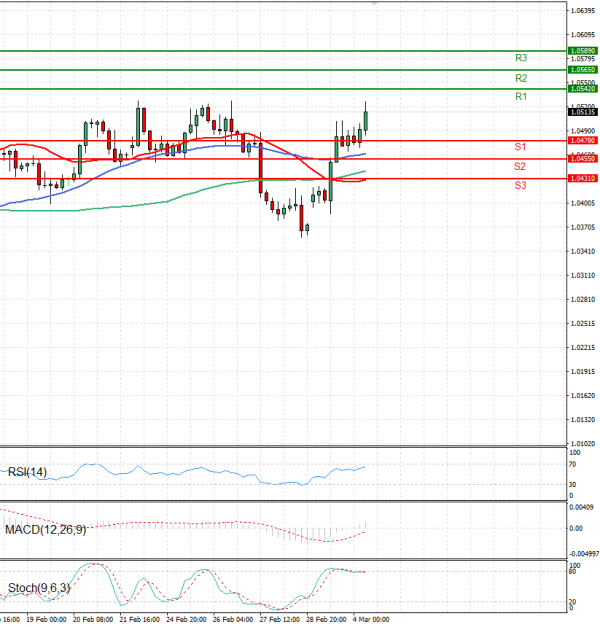Screen dimensions: 600x627
Task: Click the 28 Feb 20:00 time label
Action: click(326, 619)
